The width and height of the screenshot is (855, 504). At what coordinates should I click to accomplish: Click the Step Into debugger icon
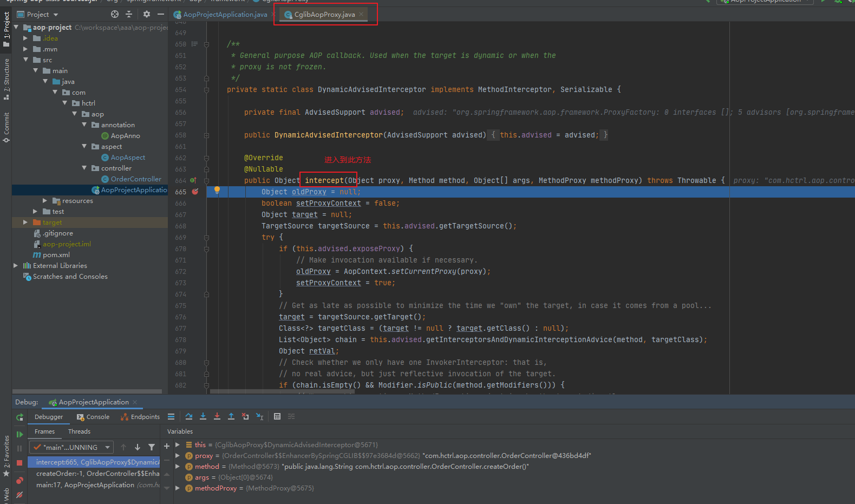[x=203, y=416]
